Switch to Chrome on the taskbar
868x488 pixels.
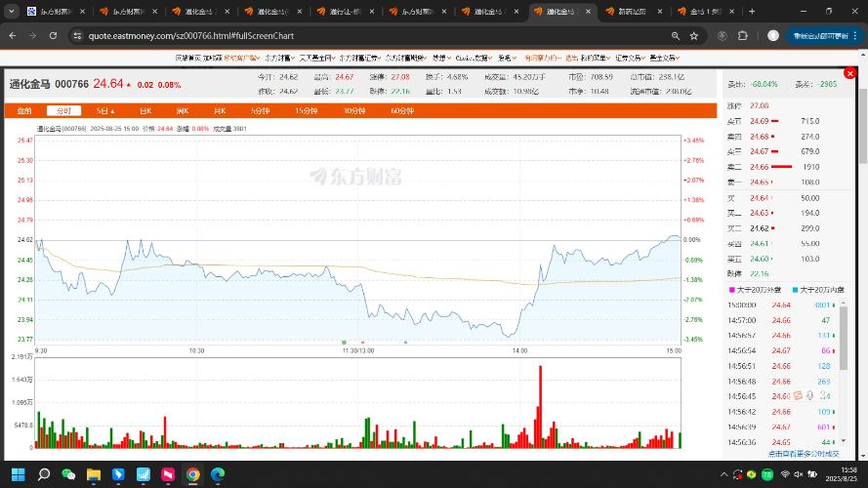point(192,474)
